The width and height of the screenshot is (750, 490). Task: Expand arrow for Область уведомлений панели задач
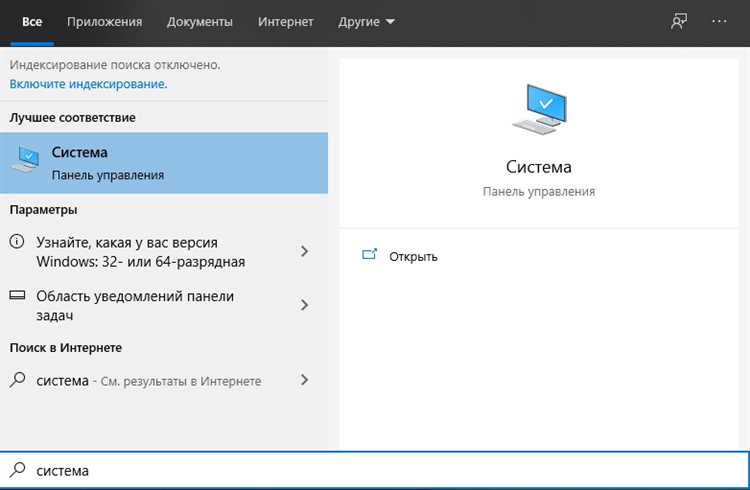point(304,305)
